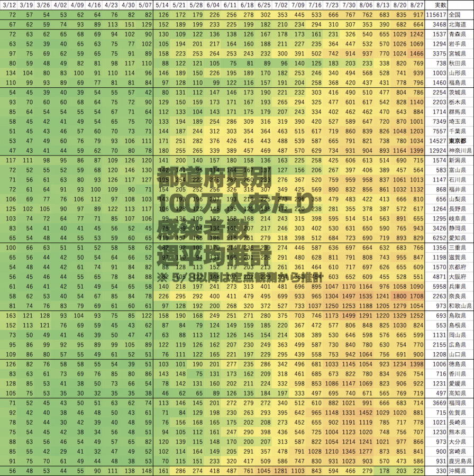Select the 山形県 row label
Screen dimensions: 474x476
point(457,73)
